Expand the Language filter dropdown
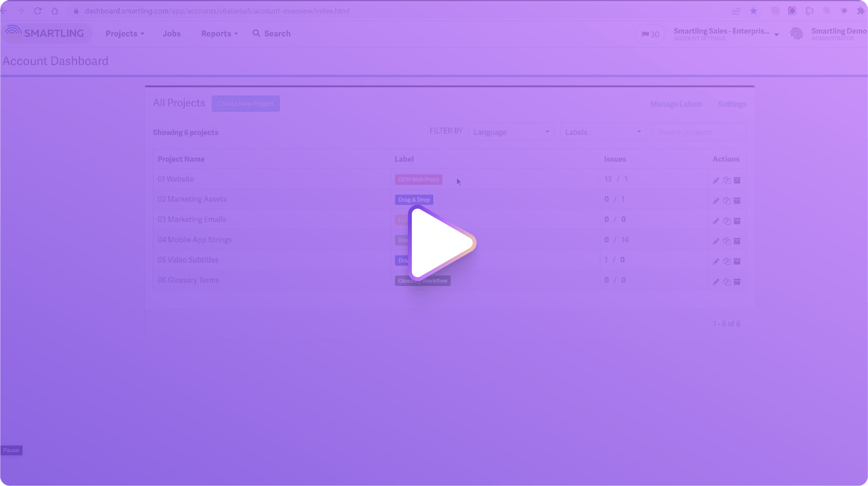This screenshot has height=486, width=868. [x=511, y=132]
